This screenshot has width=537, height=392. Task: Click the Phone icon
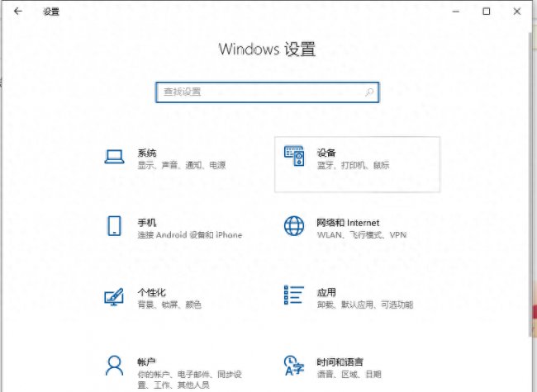[x=114, y=226]
